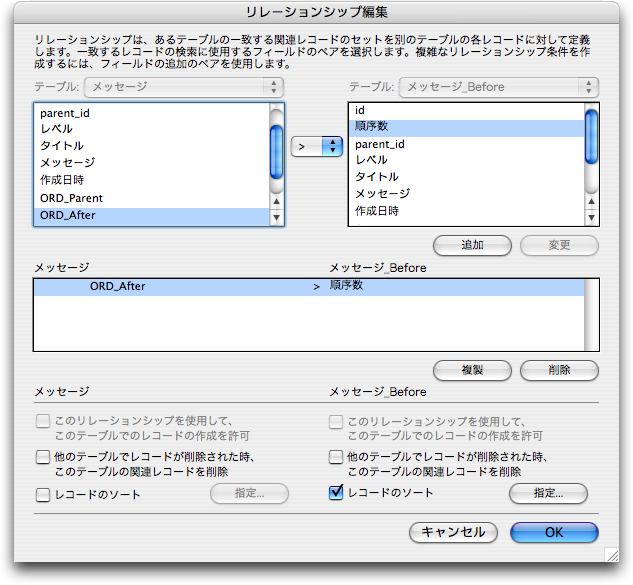
Task: Cancel with the キャンセル button
Action: 453,532
